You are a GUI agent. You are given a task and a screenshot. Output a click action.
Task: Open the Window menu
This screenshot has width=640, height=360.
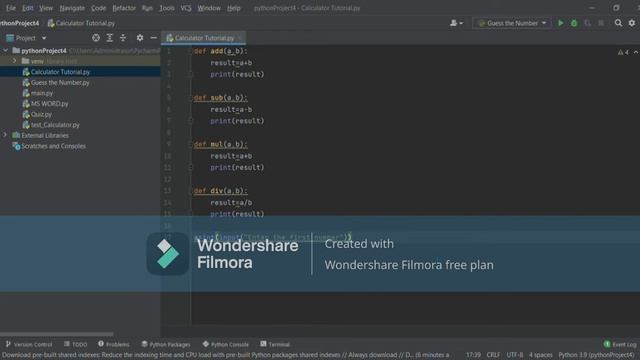[x=209, y=8]
